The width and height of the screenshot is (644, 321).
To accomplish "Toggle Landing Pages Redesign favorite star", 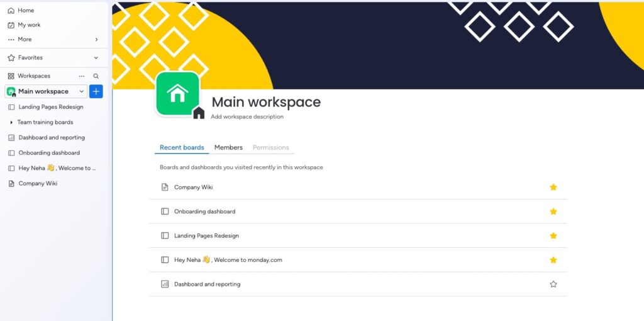I will point(553,236).
